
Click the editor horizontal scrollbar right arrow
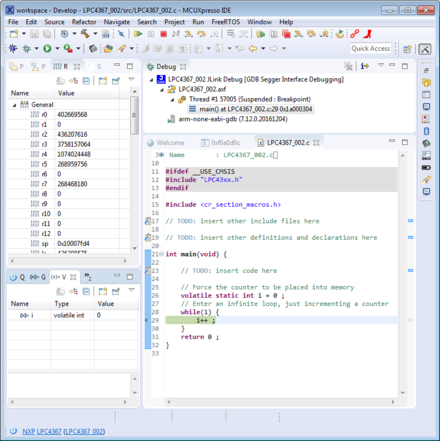pos(393,402)
